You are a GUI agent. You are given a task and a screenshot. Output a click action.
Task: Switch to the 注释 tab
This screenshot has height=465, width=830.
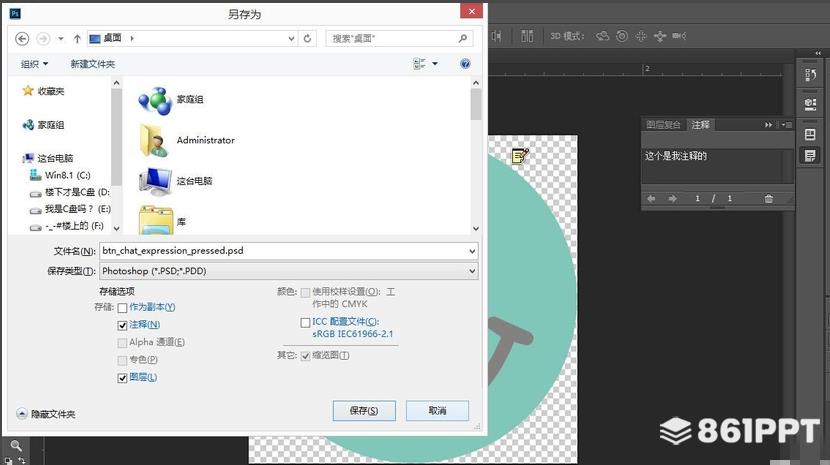pos(700,125)
